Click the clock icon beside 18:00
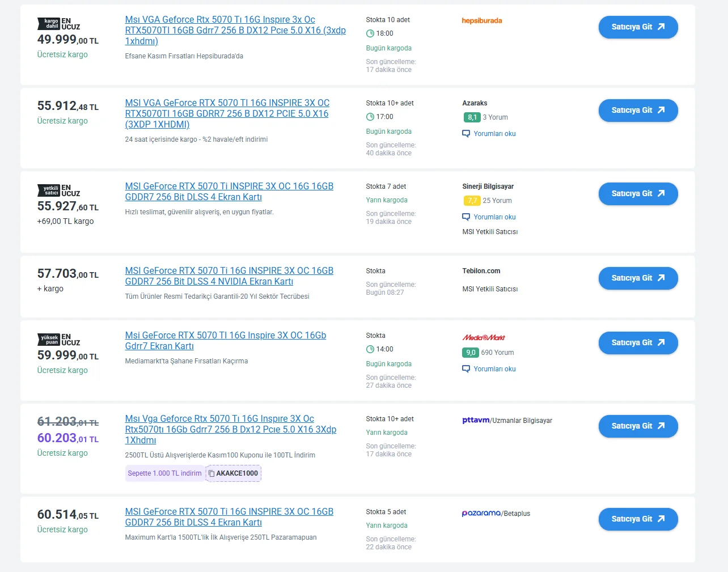This screenshot has width=728, height=572. tap(370, 33)
